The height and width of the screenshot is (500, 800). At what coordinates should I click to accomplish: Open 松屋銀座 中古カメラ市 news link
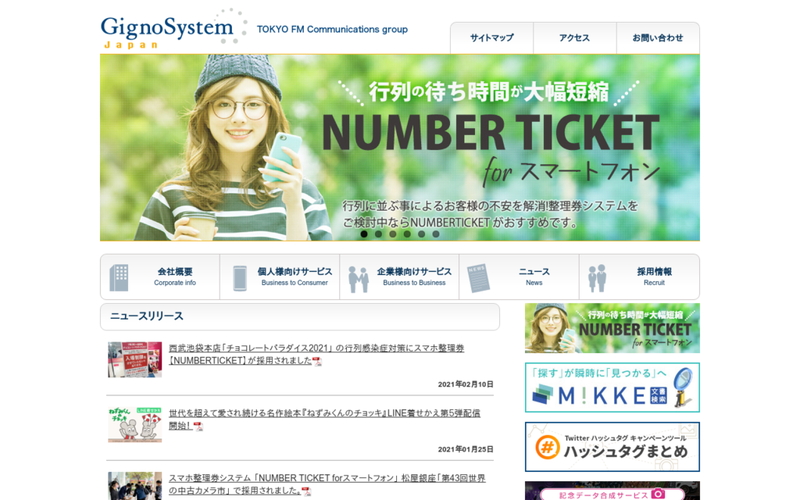[327, 484]
